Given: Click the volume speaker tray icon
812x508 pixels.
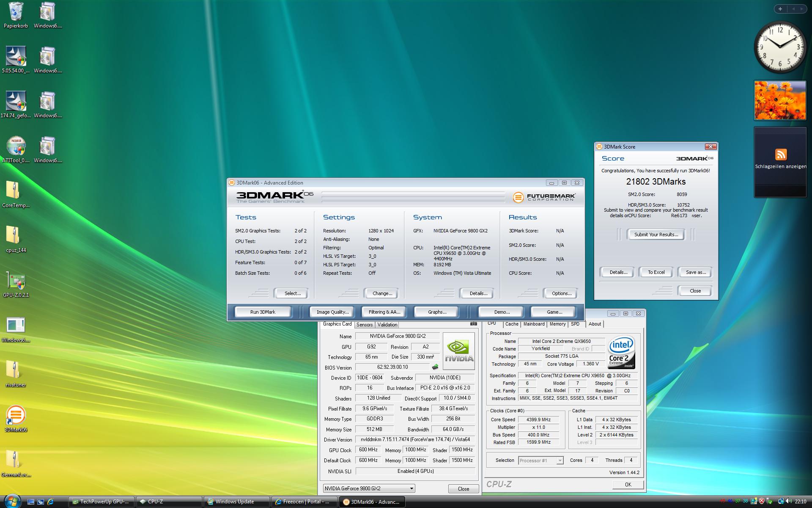Looking at the screenshot, I should tap(789, 502).
